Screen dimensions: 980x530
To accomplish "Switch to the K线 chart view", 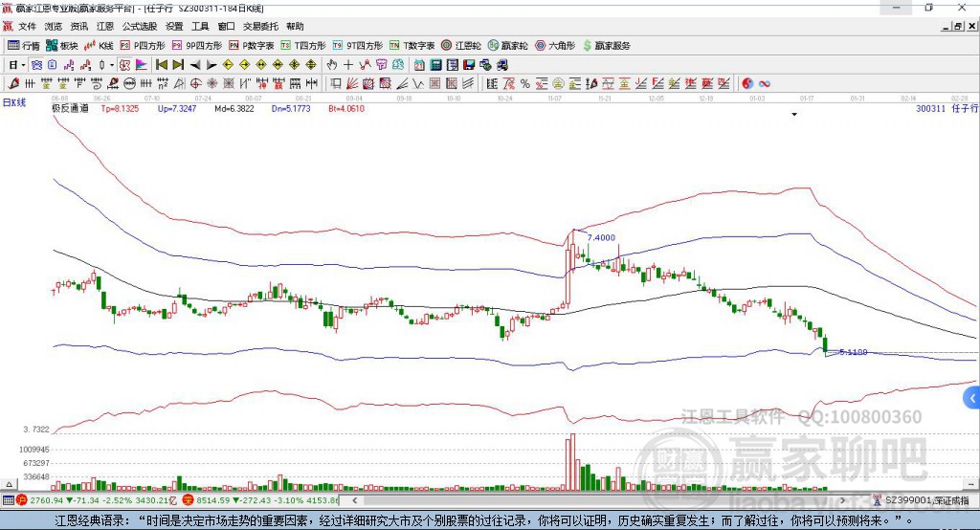I will (99, 46).
